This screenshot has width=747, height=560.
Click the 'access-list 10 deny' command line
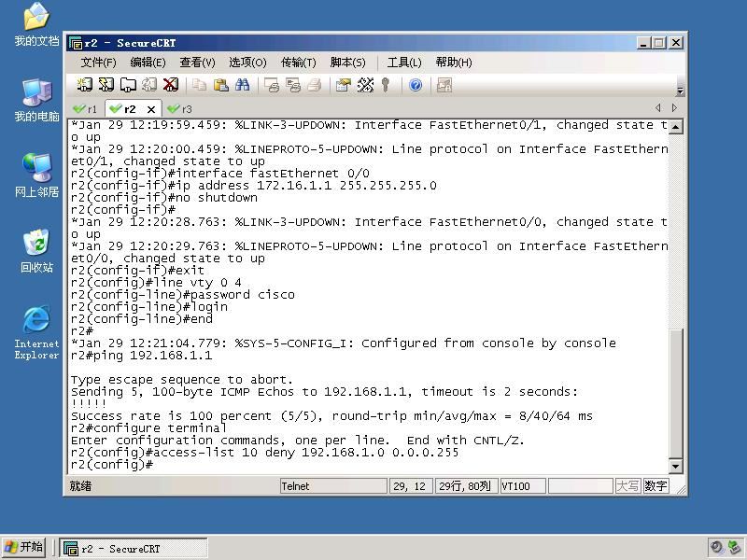[x=264, y=453]
